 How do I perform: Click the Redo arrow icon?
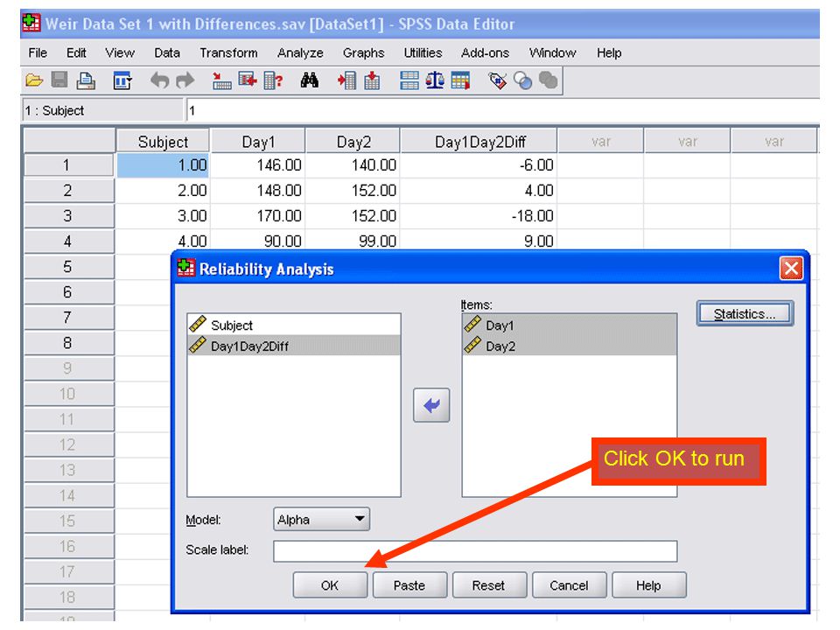tap(185, 80)
